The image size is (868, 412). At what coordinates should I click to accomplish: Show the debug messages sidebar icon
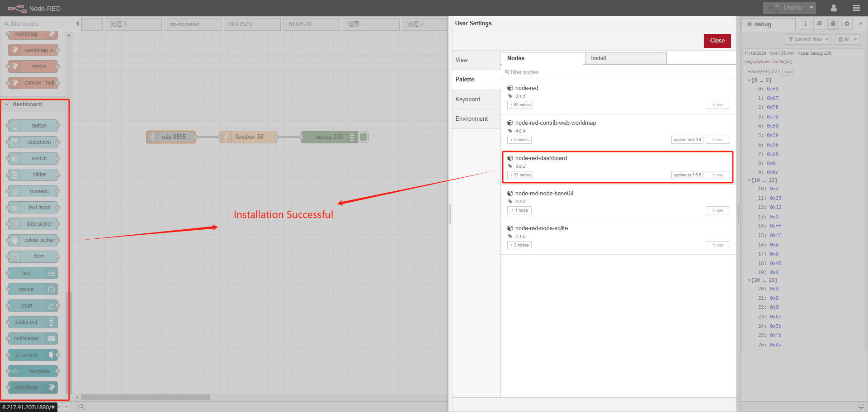pos(833,24)
